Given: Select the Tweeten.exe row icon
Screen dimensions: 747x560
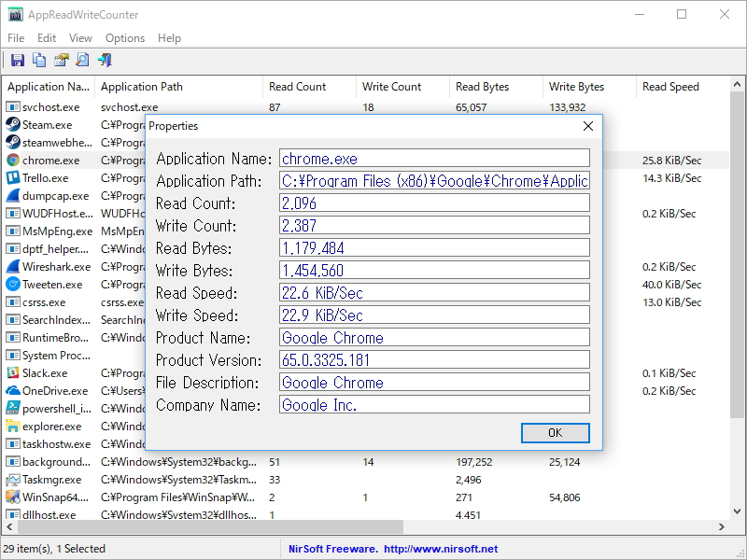Looking at the screenshot, I should (13, 285).
